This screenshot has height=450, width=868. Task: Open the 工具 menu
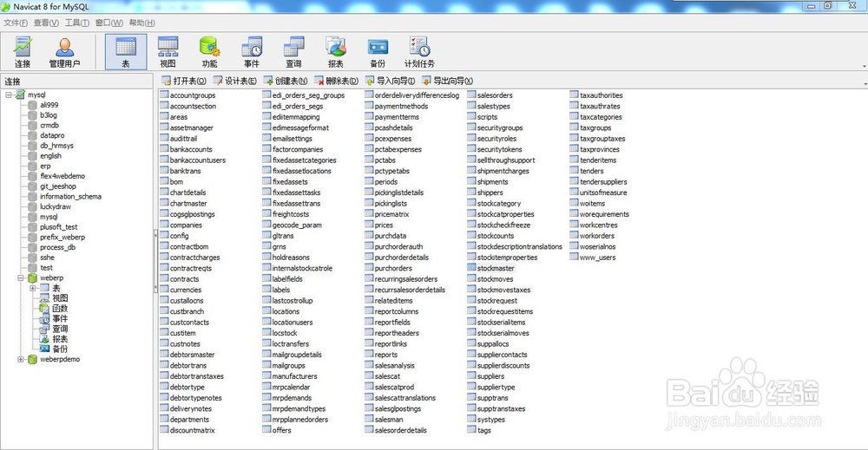(x=77, y=23)
